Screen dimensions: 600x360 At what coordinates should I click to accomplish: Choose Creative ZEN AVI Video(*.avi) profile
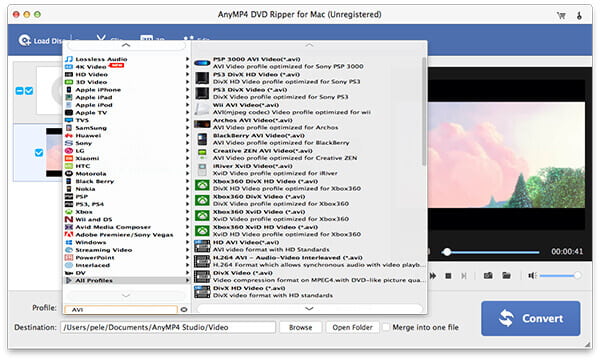coord(308,155)
